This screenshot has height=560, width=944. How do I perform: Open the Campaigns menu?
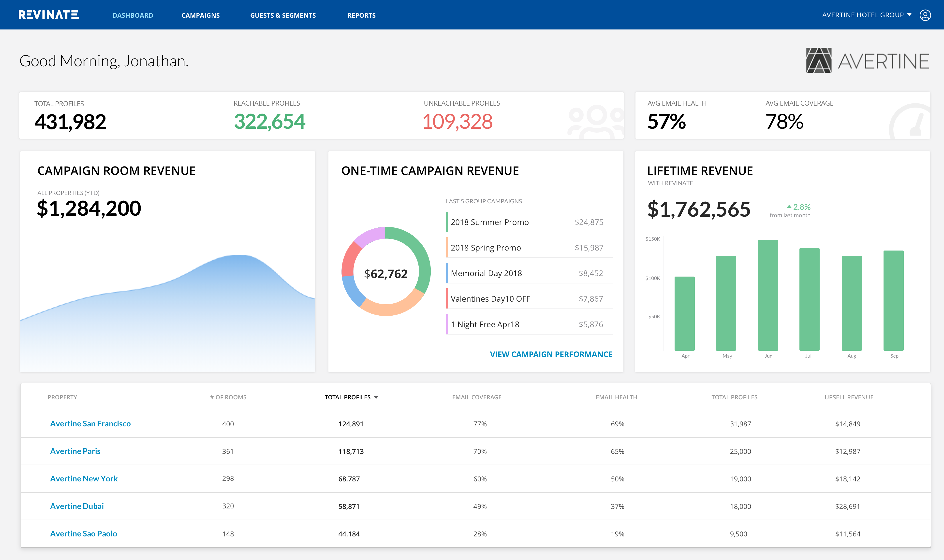(x=201, y=15)
